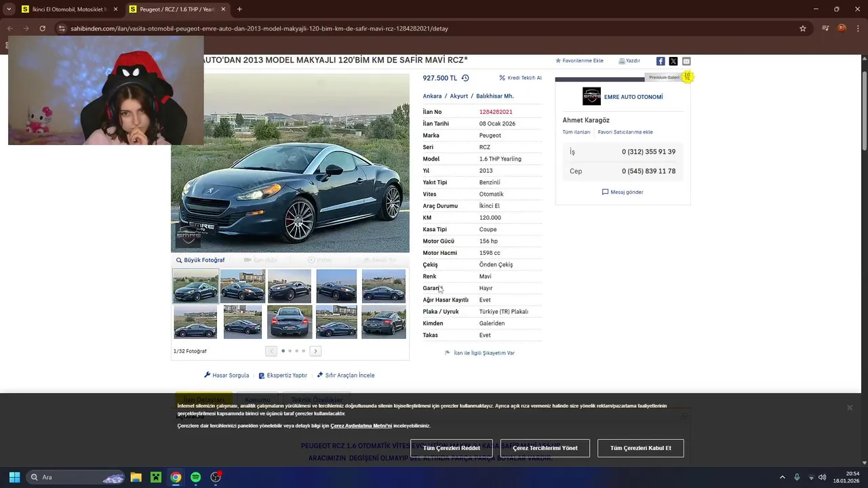Select first car thumbnail in gallery

[x=195, y=286]
